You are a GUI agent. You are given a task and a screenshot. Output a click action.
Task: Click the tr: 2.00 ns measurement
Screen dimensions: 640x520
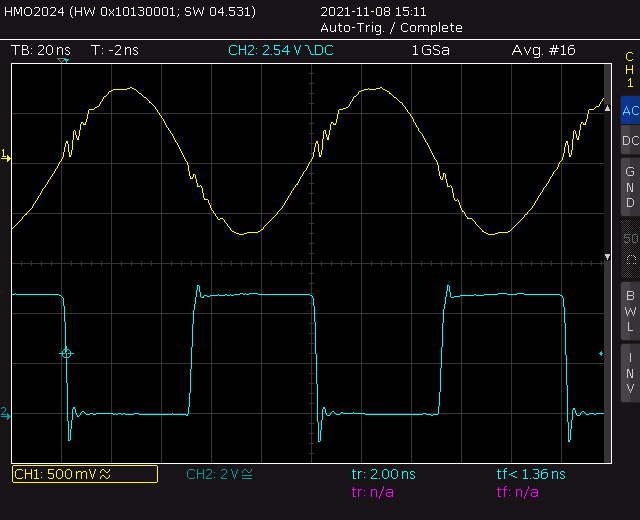click(x=384, y=474)
